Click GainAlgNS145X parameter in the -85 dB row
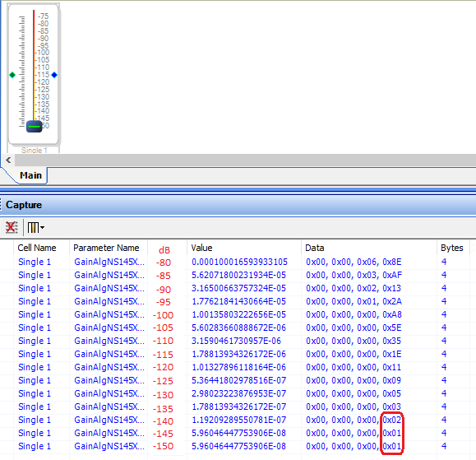This screenshot has height=460, width=476. tap(109, 276)
